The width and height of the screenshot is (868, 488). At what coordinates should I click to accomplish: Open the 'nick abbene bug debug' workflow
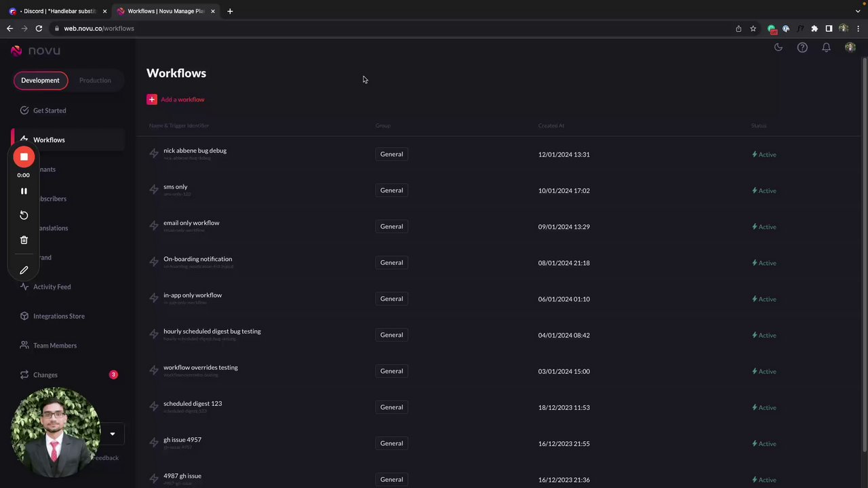pyautogui.click(x=195, y=150)
